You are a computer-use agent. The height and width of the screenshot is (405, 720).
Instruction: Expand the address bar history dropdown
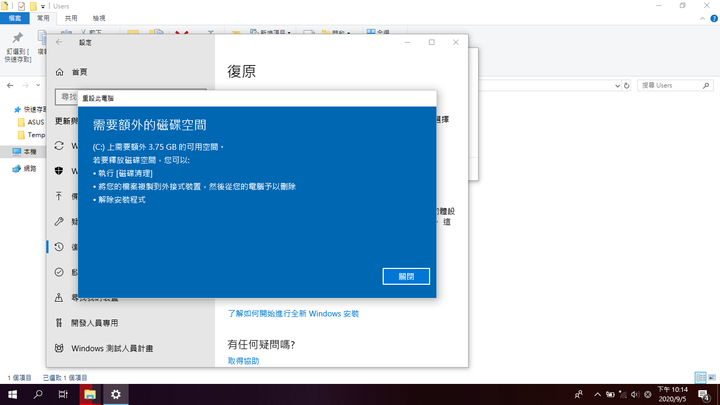(x=617, y=86)
